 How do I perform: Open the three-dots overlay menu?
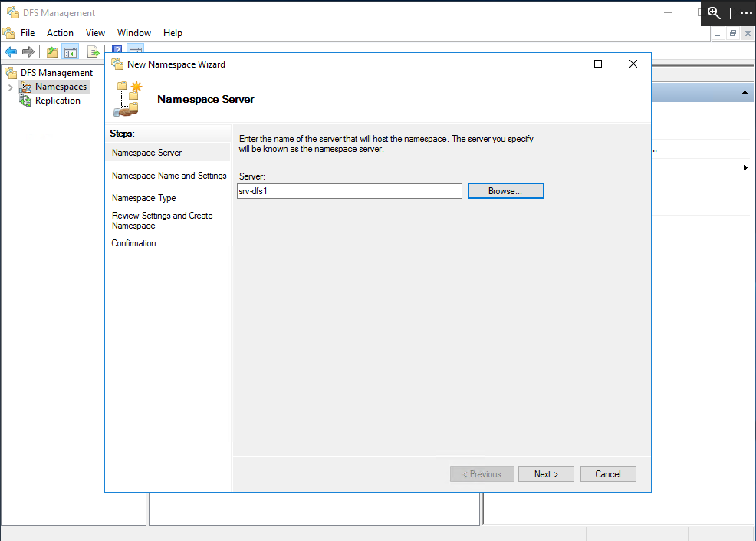tap(746, 13)
